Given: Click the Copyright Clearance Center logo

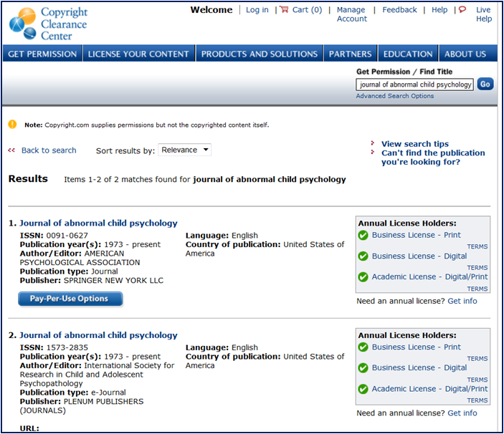Looking at the screenshot, I should [48, 23].
